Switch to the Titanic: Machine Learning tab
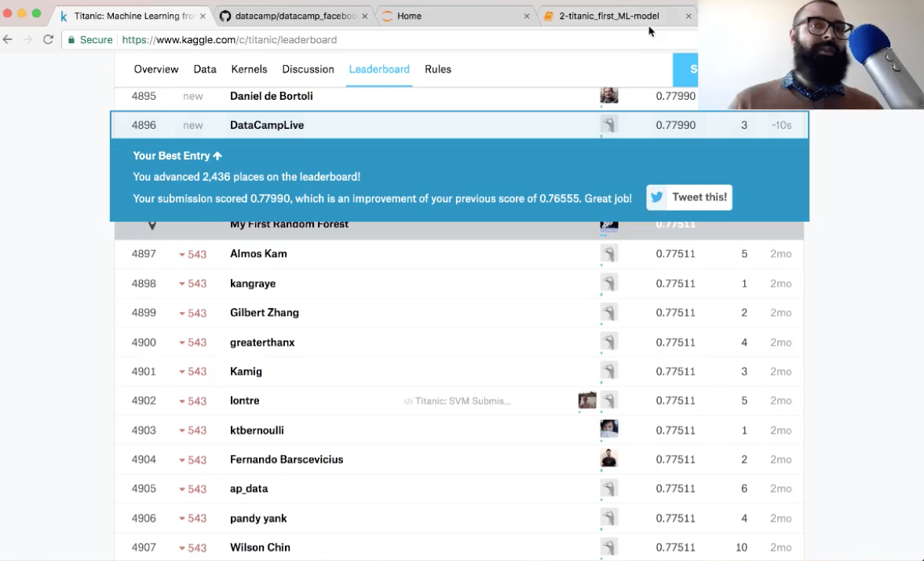Screen dimensions: 924x561 tap(134, 16)
